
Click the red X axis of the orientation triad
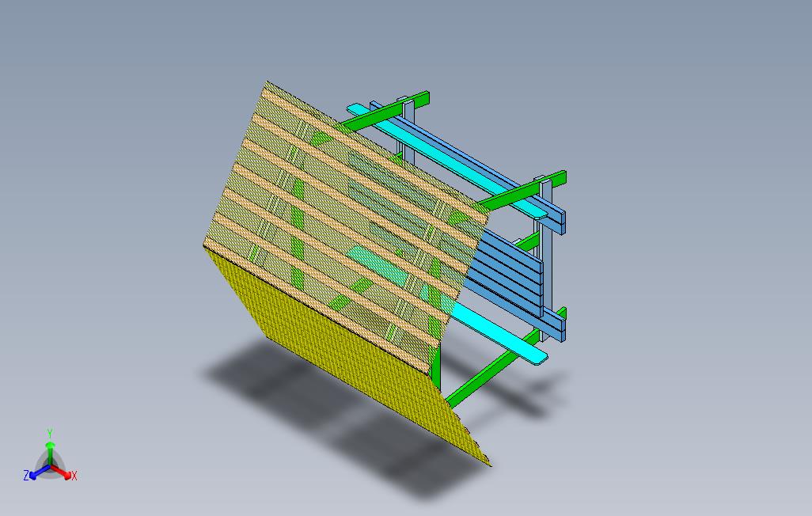[x=63, y=472]
